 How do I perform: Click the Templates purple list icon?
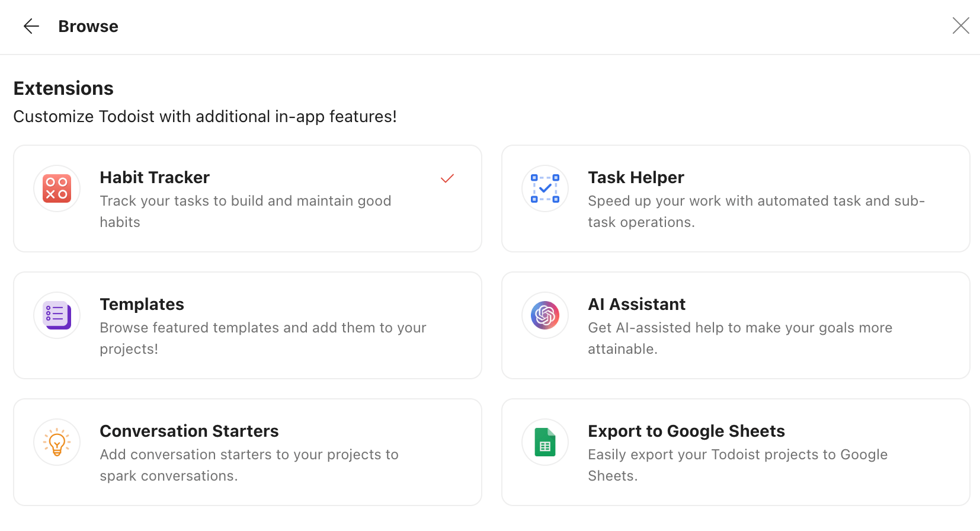(57, 315)
